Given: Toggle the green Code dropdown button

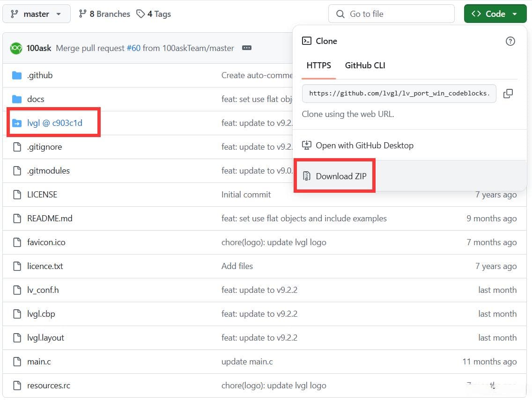Looking at the screenshot, I should (x=495, y=14).
